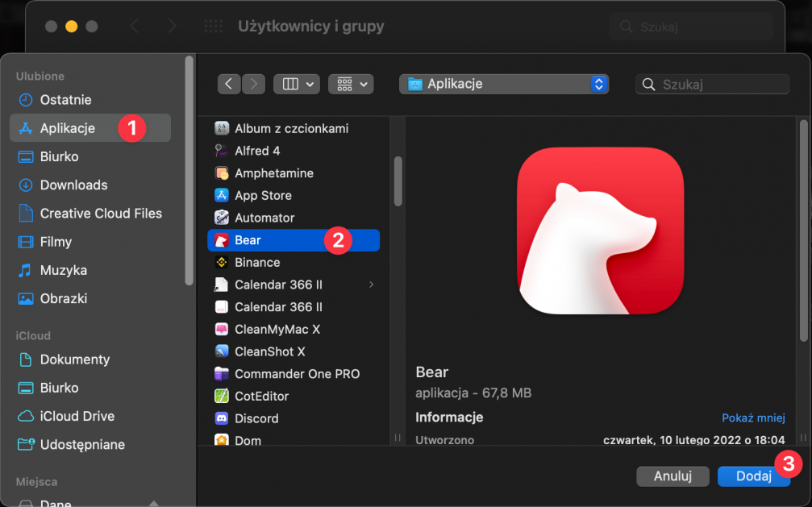Click the Automator robot icon

tap(222, 218)
